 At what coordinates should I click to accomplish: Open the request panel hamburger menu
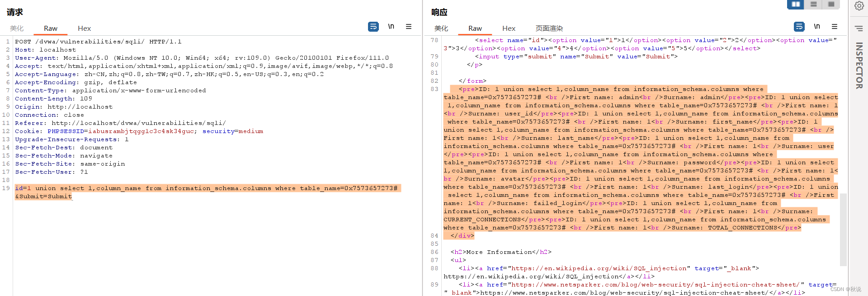409,27
